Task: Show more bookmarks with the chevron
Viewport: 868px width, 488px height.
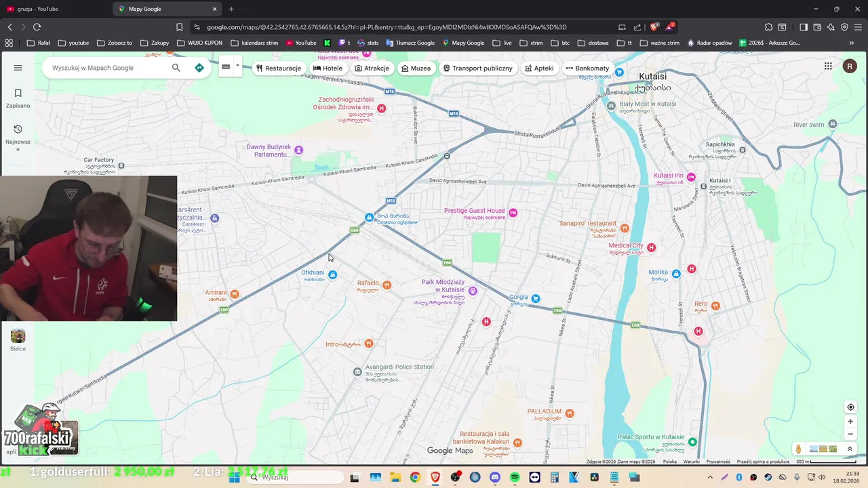Action: pos(852,43)
